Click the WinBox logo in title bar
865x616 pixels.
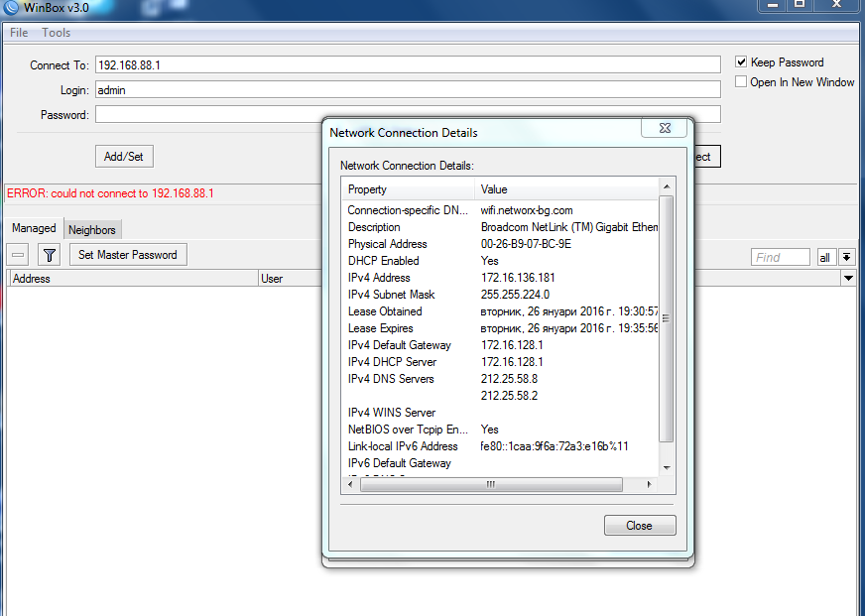click(x=11, y=8)
